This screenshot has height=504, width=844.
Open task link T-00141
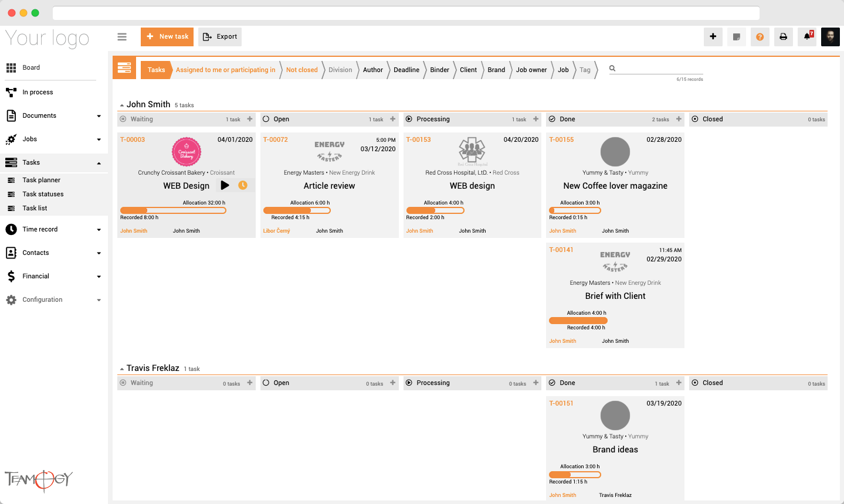[x=561, y=250]
